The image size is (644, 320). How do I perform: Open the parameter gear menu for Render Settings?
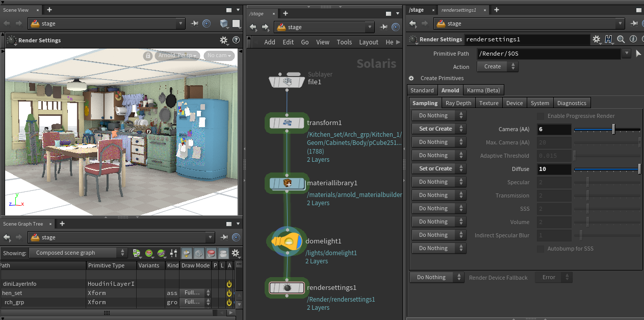click(597, 39)
